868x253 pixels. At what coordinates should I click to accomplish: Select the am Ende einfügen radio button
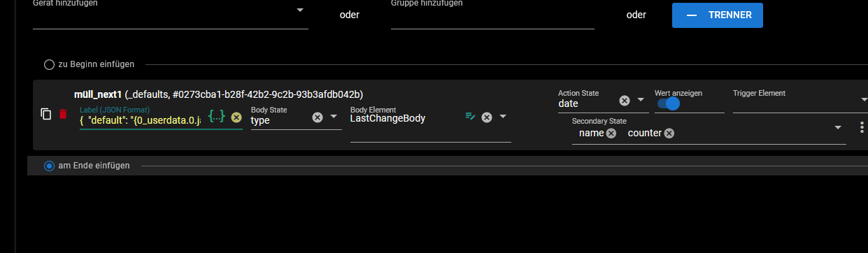(49, 166)
